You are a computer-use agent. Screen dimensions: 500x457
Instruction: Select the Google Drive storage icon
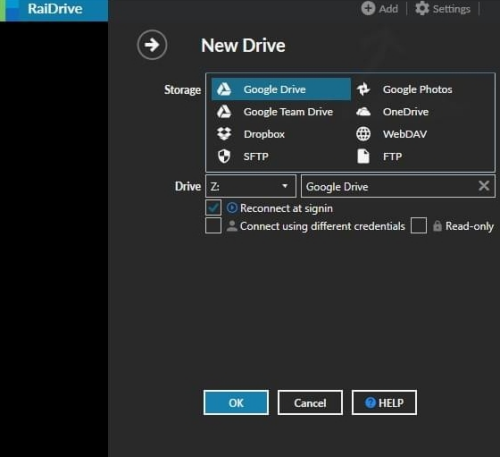224,89
